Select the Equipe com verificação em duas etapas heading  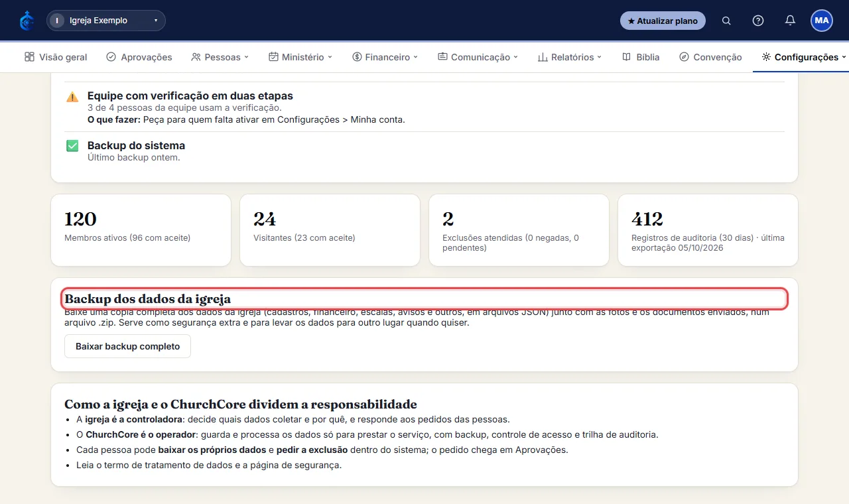click(x=190, y=95)
